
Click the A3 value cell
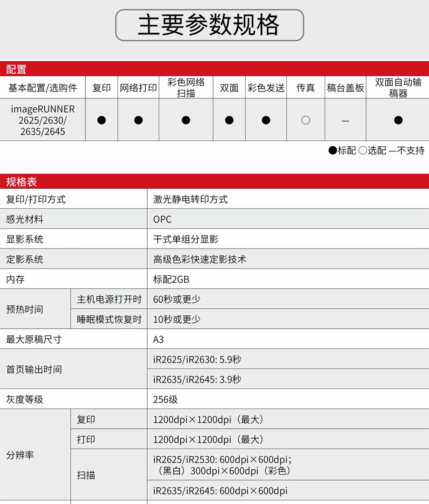pyautogui.click(x=288, y=340)
